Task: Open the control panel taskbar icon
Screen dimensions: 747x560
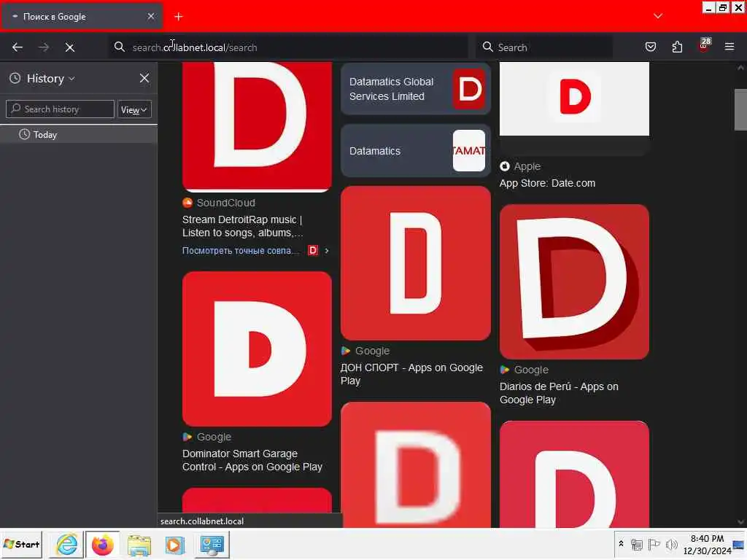Action: 212,544
